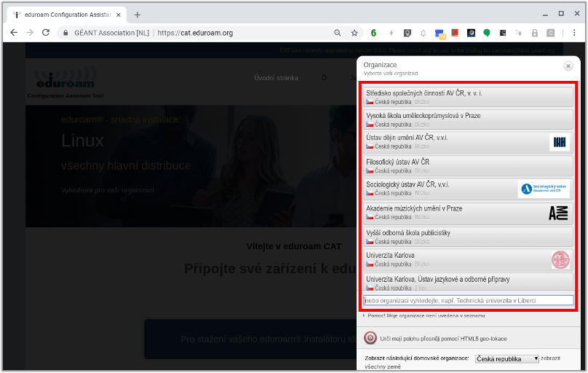Click the Univerzita Karlova seal logo

click(x=560, y=259)
